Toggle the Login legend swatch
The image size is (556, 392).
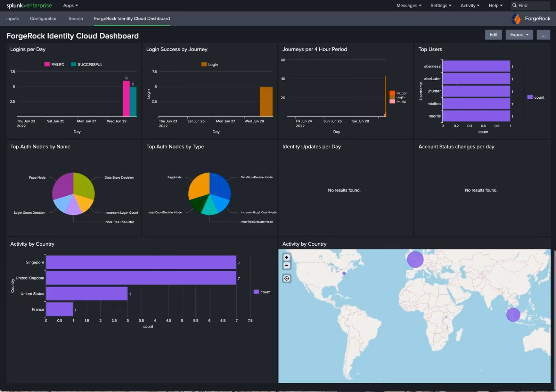click(204, 64)
